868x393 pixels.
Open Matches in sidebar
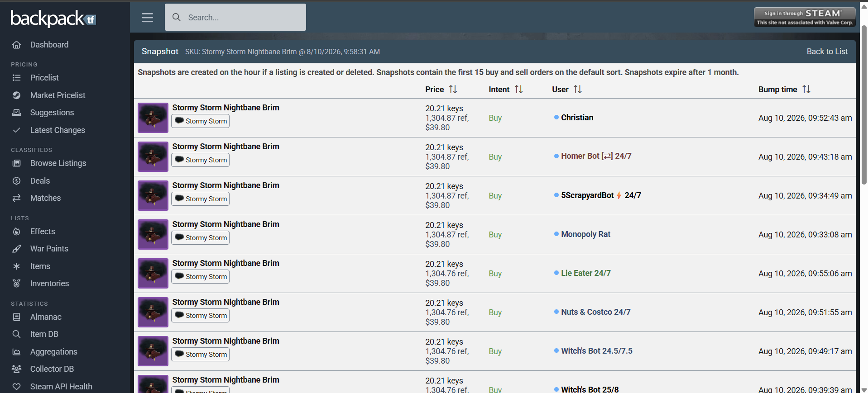pyautogui.click(x=45, y=198)
